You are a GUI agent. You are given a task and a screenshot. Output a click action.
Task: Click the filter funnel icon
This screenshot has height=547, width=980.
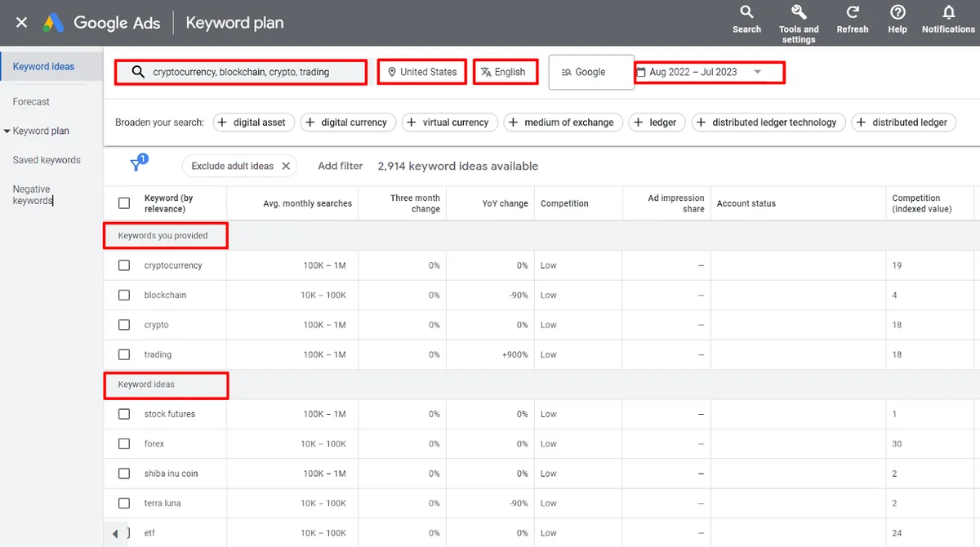pos(136,165)
